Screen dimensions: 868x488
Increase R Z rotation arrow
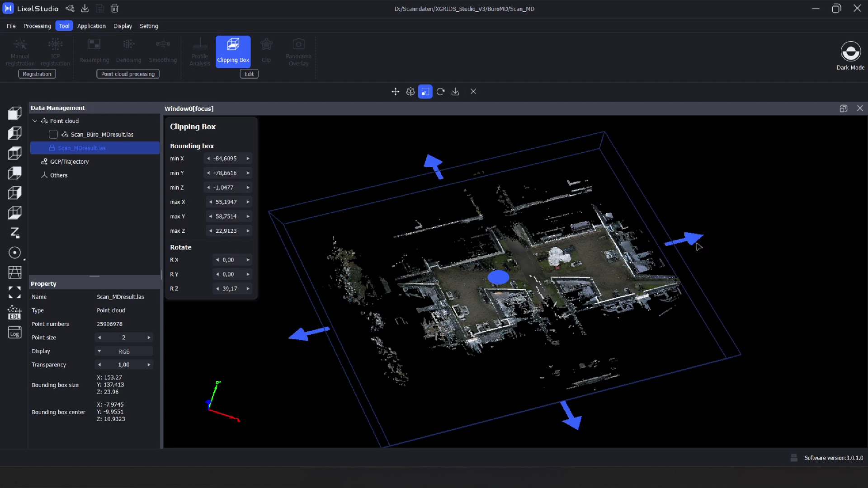click(248, 289)
